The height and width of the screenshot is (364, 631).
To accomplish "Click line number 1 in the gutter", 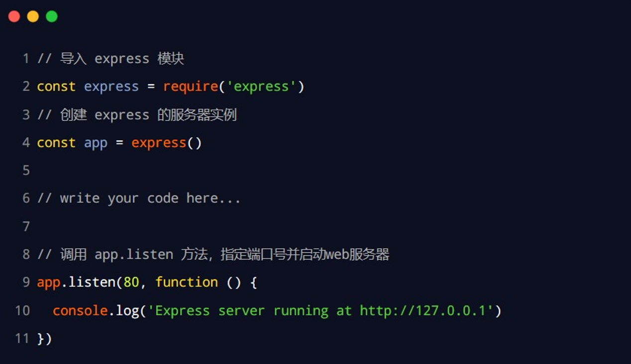I will [26, 59].
